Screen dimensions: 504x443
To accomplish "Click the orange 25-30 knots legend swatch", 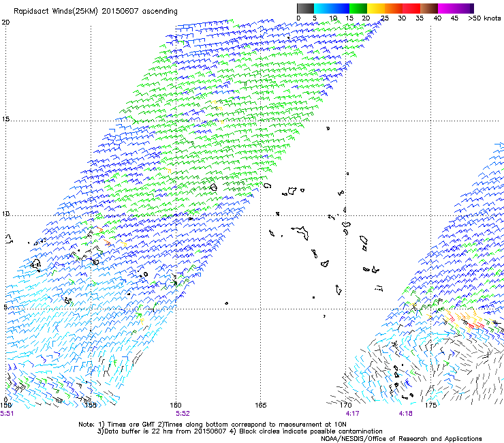I will [x=394, y=8].
